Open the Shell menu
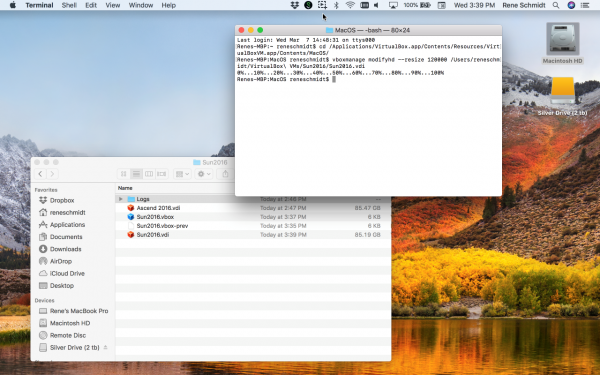The image size is (600, 375). (x=69, y=5)
